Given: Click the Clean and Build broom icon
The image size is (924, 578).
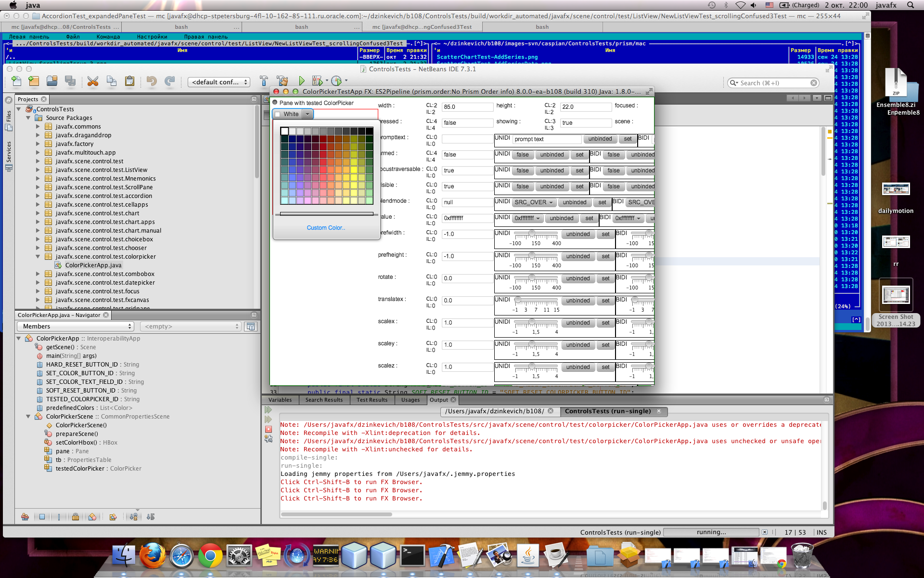Looking at the screenshot, I should tap(282, 81).
